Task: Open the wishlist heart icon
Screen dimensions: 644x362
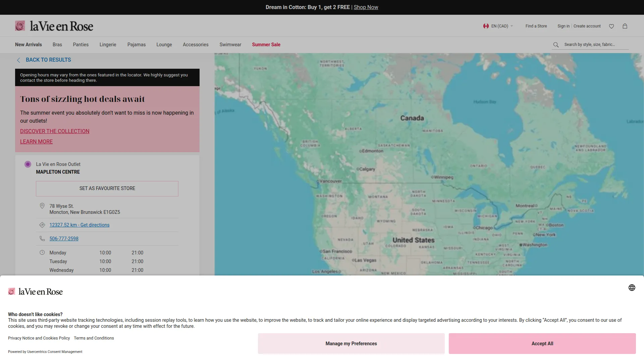Action: tap(611, 26)
